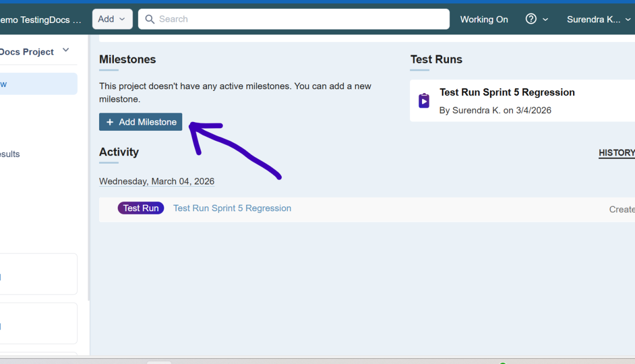This screenshot has width=635, height=364.
Task: Click the Add Milestone button
Action: [140, 122]
